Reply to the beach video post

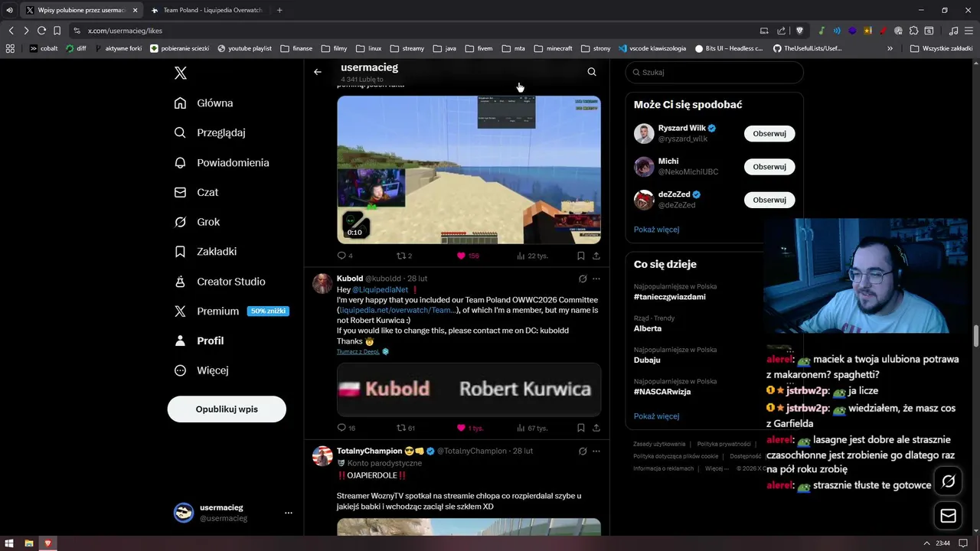pyautogui.click(x=345, y=256)
